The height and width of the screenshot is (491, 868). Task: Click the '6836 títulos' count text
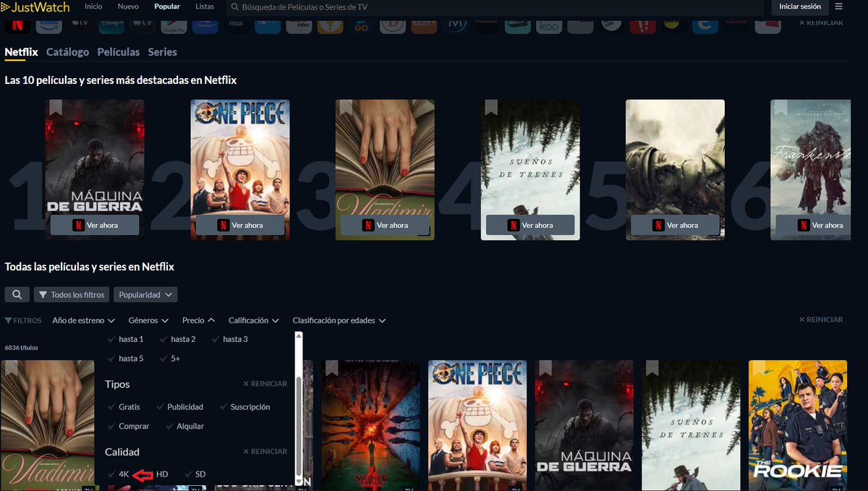(21, 348)
